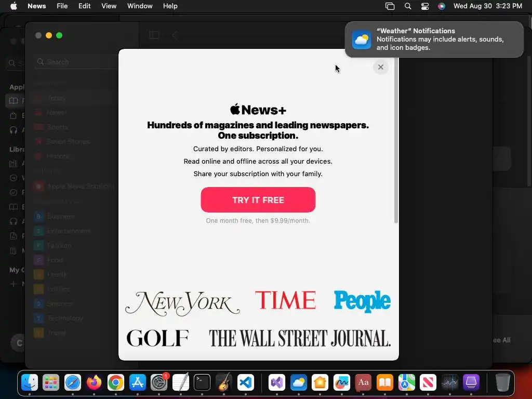Open Spotlight search in menu bar
The height and width of the screenshot is (399, 532).
pyautogui.click(x=408, y=6)
